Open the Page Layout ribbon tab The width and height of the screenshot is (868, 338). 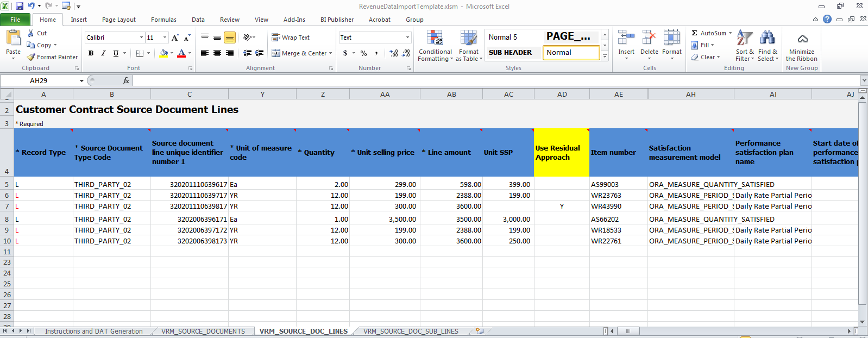tap(118, 20)
